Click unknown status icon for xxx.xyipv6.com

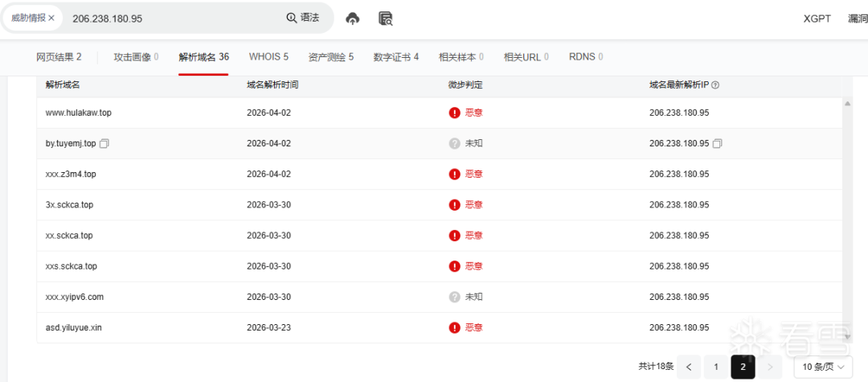click(454, 297)
